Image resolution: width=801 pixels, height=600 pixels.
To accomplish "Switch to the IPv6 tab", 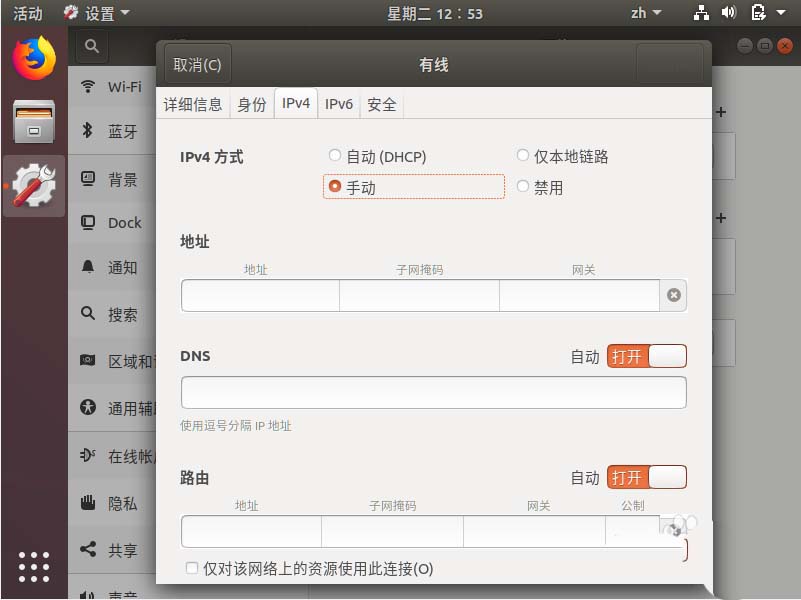I will (339, 104).
